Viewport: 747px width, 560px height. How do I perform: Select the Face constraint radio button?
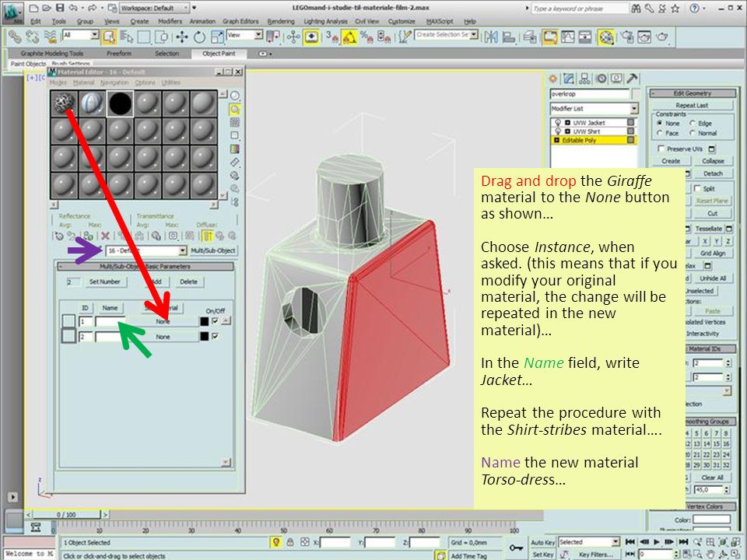pyautogui.click(x=660, y=133)
